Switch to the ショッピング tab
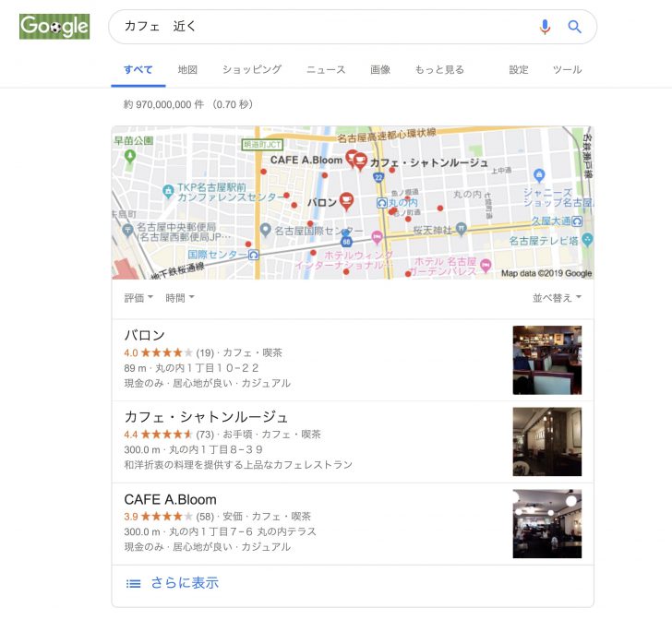Image resolution: width=672 pixels, height=620 pixels. coord(252,70)
